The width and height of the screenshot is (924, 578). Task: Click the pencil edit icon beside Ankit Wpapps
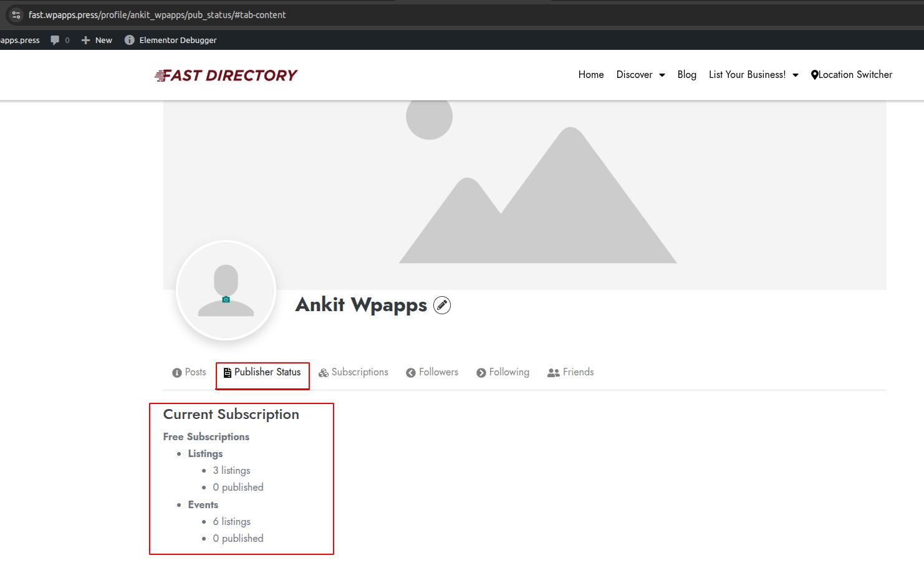point(442,305)
